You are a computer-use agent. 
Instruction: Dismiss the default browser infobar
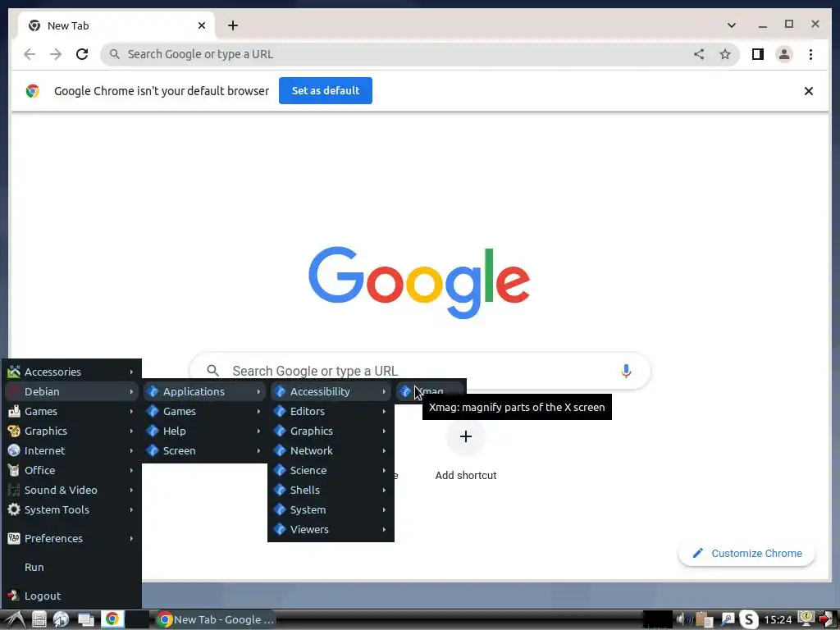point(808,91)
